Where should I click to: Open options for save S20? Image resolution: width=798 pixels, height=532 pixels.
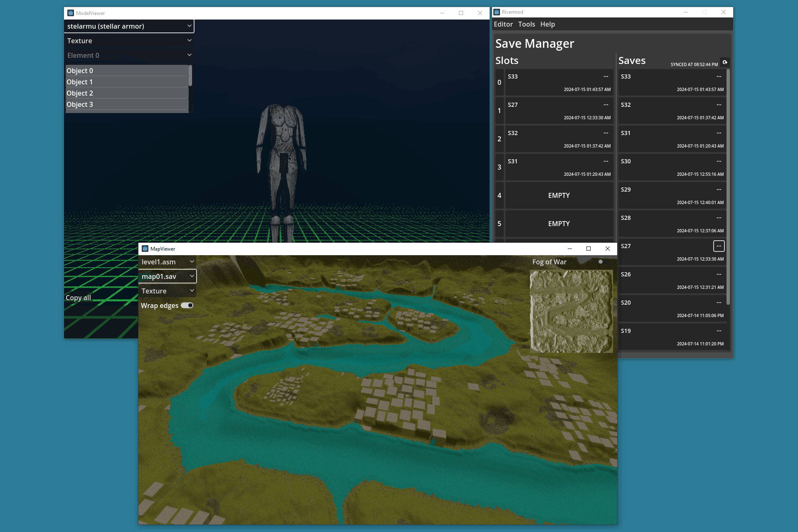[719, 302]
